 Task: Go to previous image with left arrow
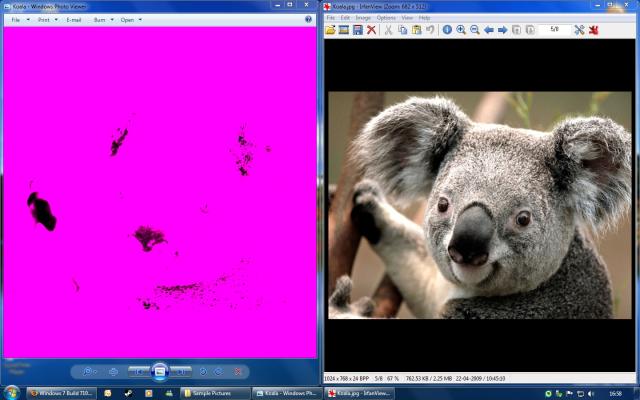tap(489, 30)
